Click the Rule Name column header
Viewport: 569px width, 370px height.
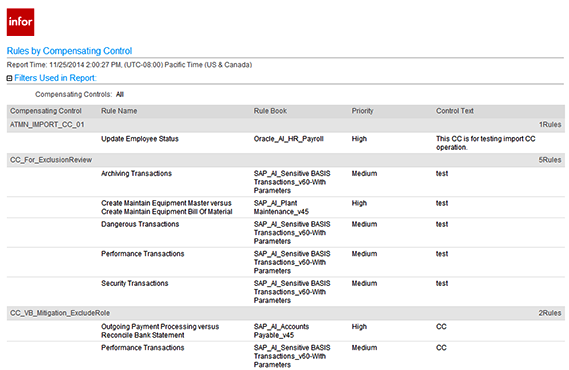pos(119,111)
